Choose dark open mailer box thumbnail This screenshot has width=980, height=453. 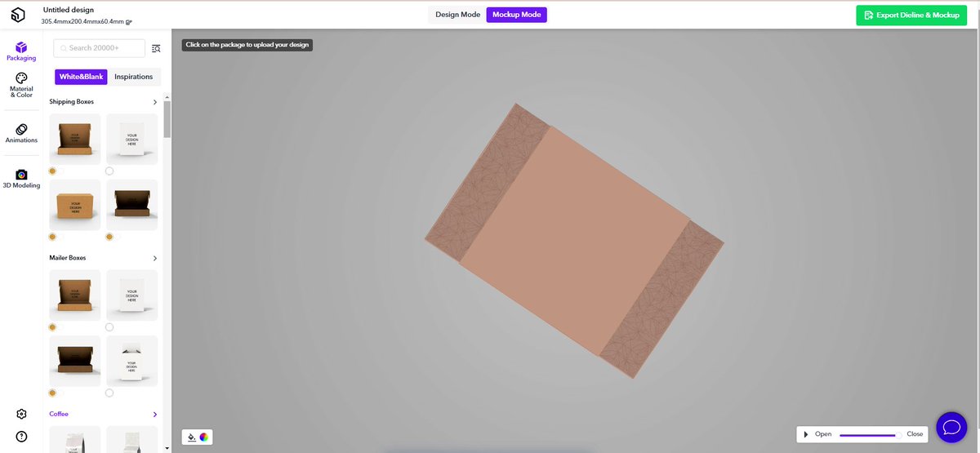tap(75, 361)
